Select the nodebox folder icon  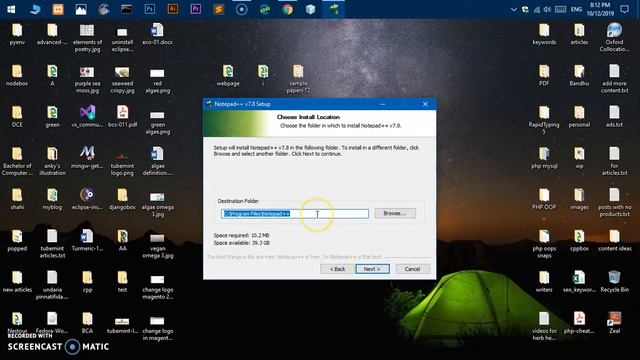click(17, 76)
